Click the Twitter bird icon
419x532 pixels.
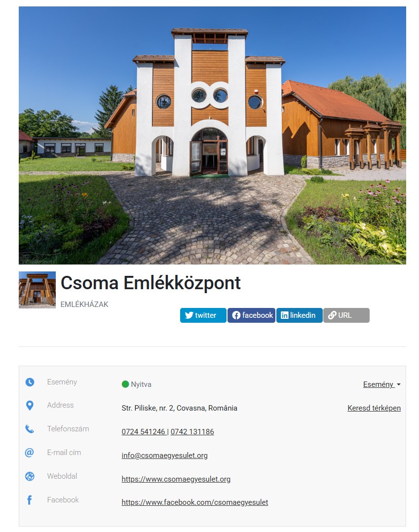[189, 315]
